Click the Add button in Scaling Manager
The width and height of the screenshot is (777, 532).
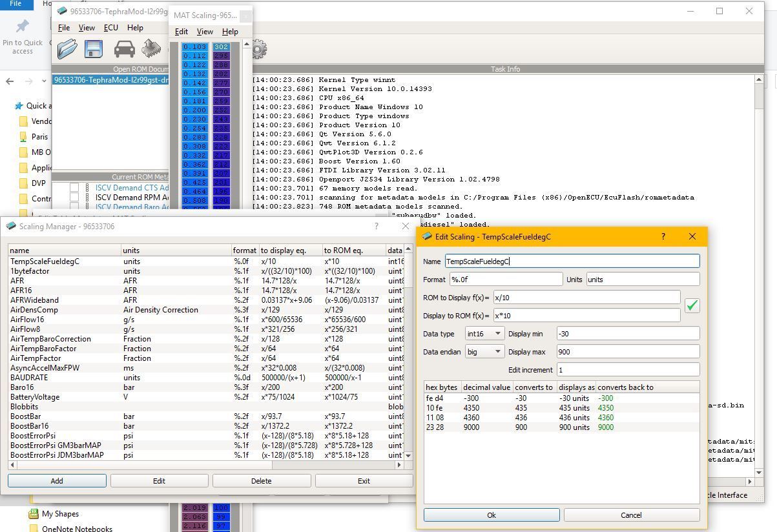coord(57,481)
